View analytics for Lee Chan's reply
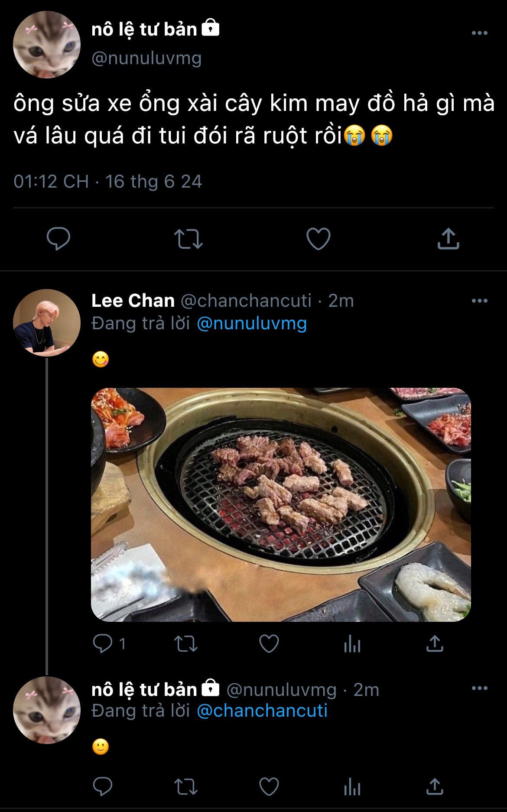 coord(352,644)
